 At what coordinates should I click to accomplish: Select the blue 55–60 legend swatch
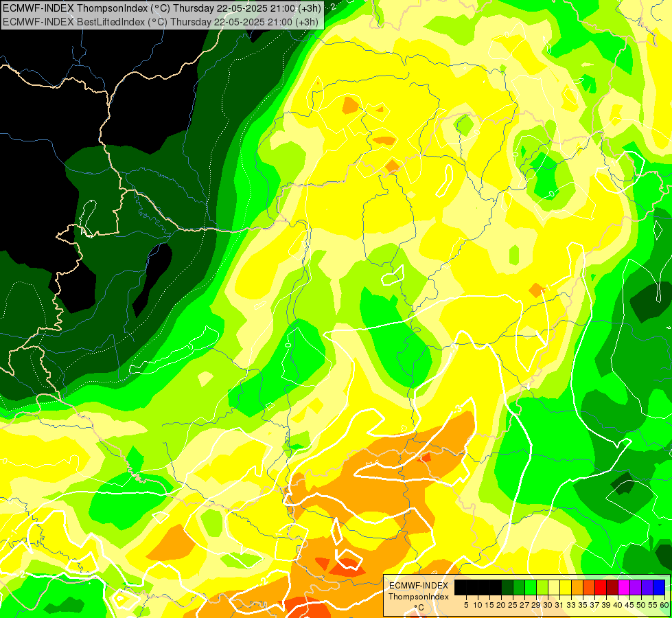tap(659, 587)
